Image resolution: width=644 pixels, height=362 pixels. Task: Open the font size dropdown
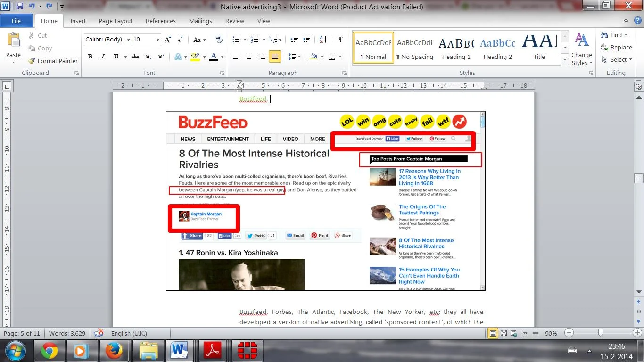tap(157, 40)
